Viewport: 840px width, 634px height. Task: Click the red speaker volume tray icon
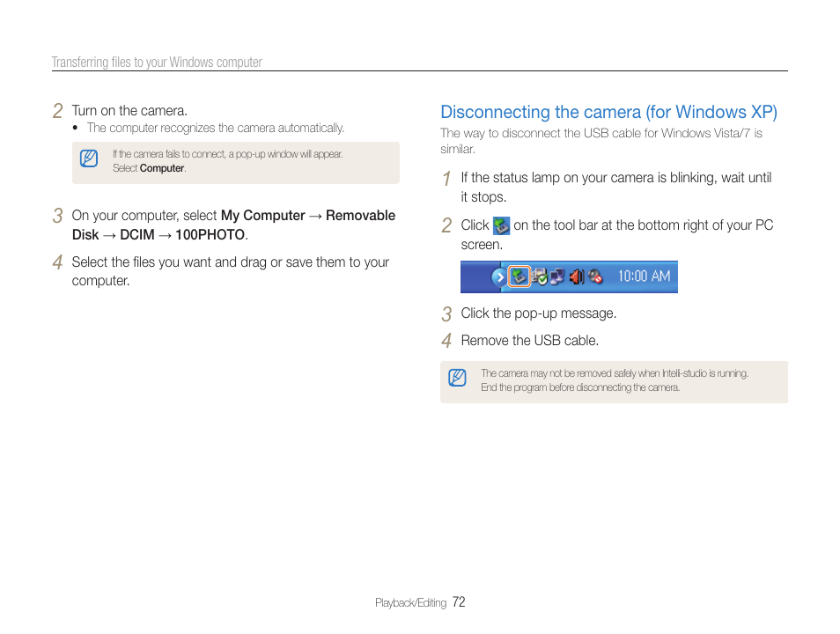[577, 277]
